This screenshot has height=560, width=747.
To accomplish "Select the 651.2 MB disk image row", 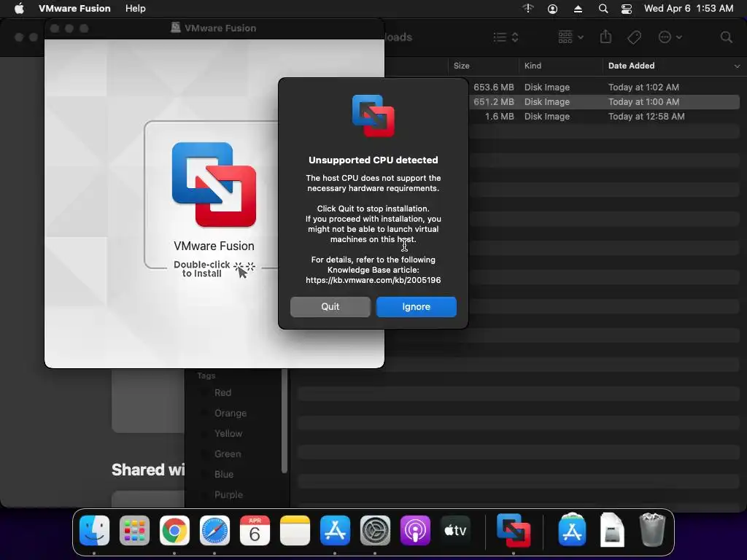I will 604,101.
